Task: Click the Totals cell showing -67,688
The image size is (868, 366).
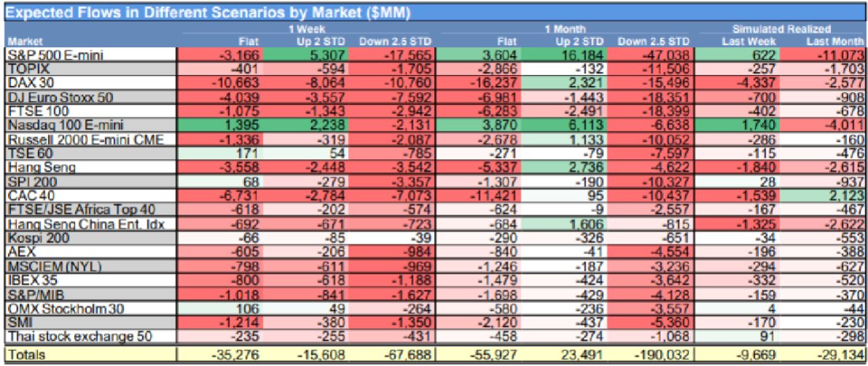Action: click(394, 354)
